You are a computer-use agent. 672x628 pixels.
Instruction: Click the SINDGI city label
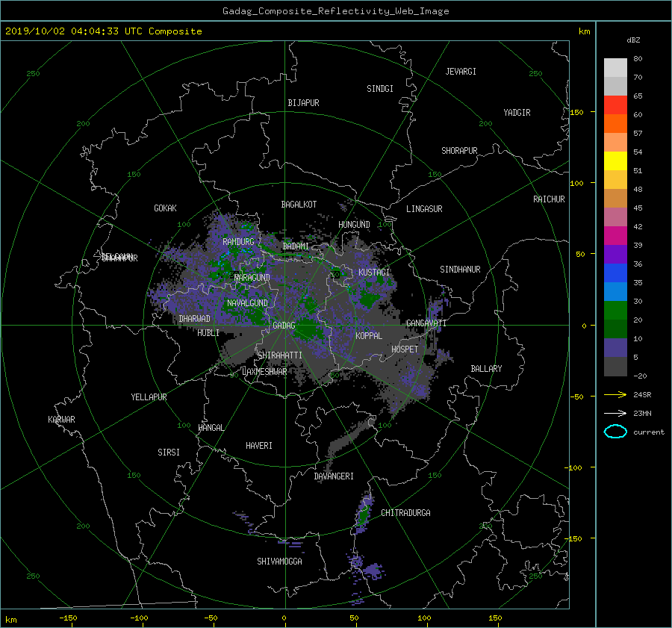point(380,89)
